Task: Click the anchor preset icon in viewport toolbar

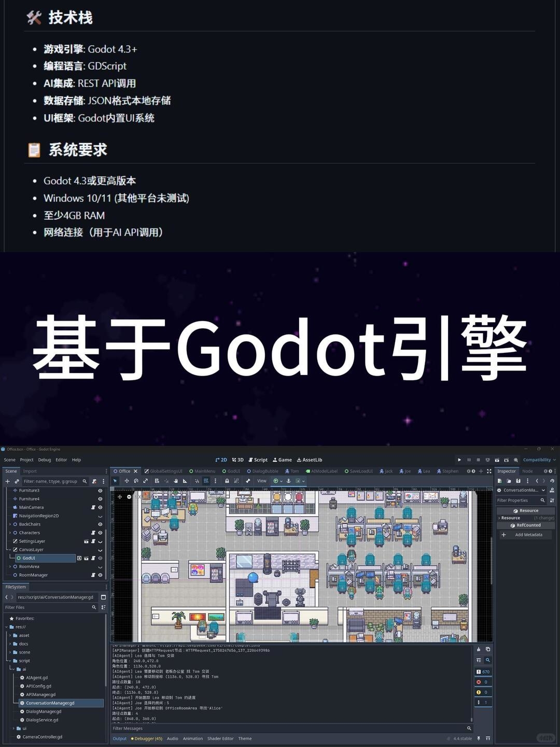Action: pyautogui.click(x=288, y=481)
